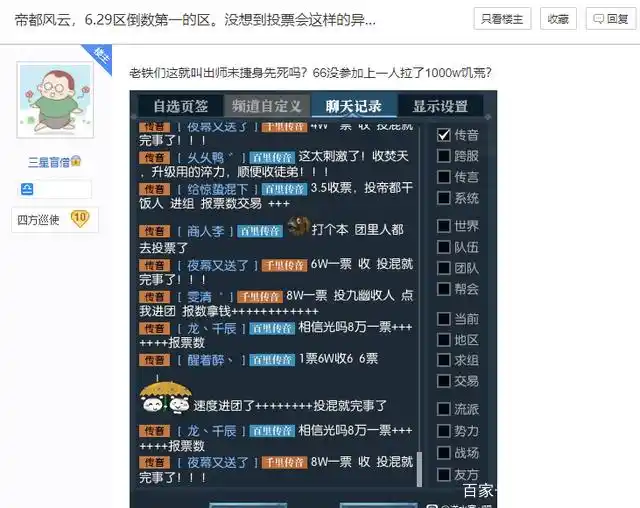Uncheck the 传音 channel checkbox

click(444, 135)
